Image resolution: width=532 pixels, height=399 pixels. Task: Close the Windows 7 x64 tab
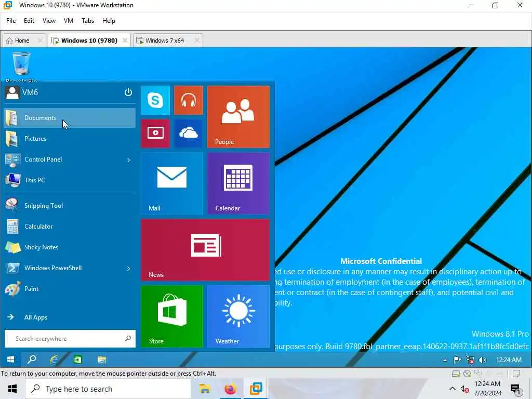(x=197, y=41)
